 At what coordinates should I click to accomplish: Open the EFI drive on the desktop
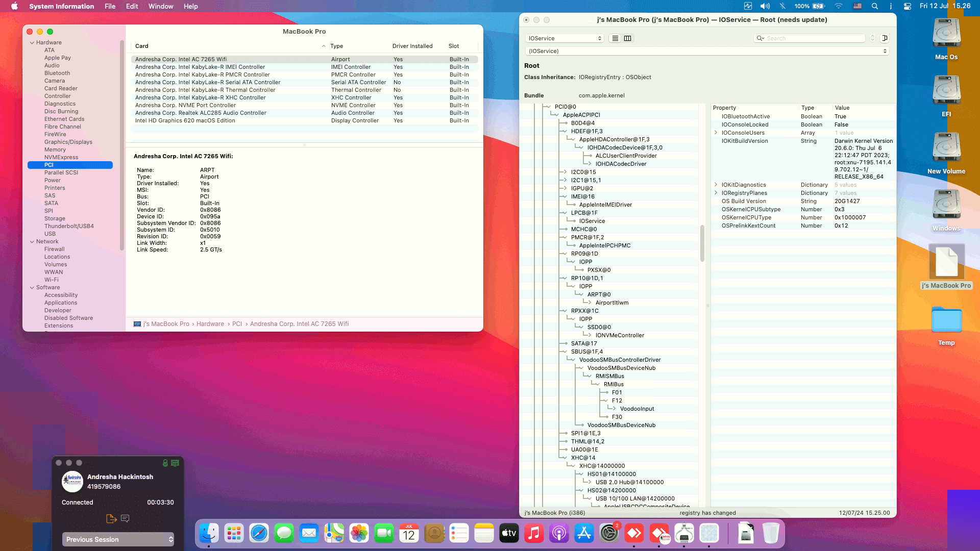(946, 95)
